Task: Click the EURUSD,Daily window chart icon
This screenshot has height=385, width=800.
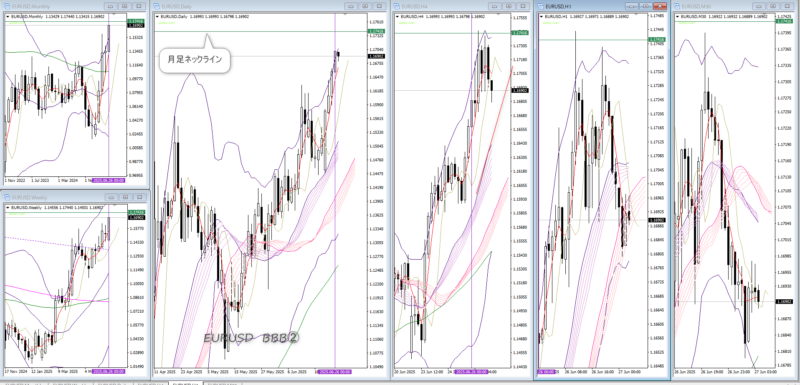Action: [x=158, y=7]
